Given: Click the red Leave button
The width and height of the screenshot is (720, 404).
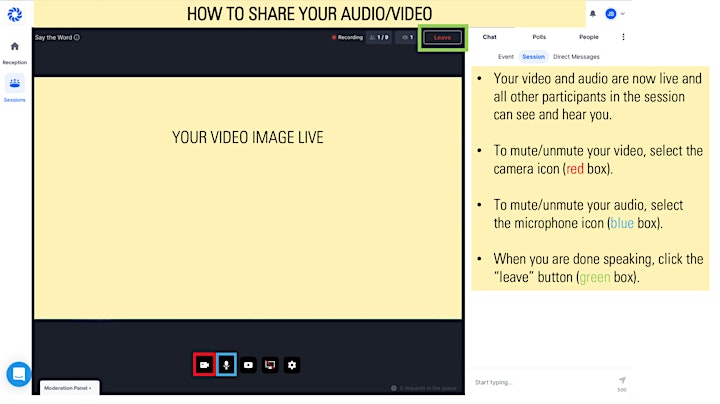Looking at the screenshot, I should 443,38.
